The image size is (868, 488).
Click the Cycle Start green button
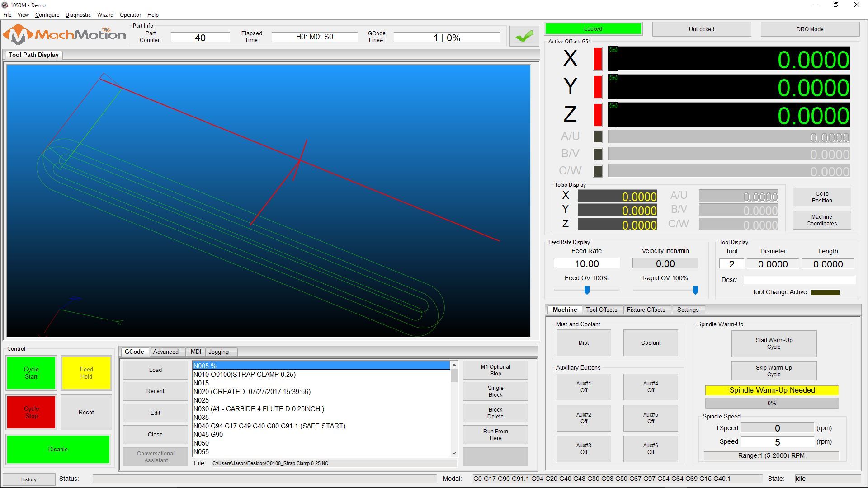(31, 372)
